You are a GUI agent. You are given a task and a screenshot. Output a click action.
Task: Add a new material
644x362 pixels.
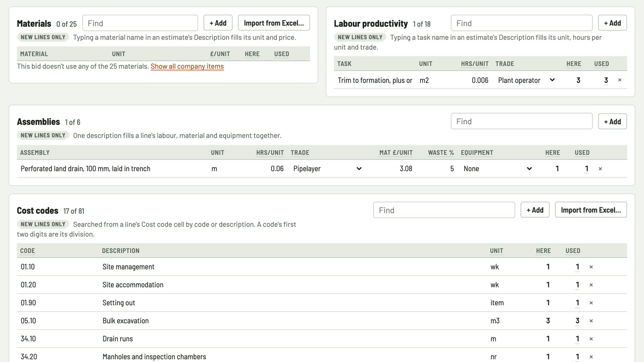tap(218, 23)
